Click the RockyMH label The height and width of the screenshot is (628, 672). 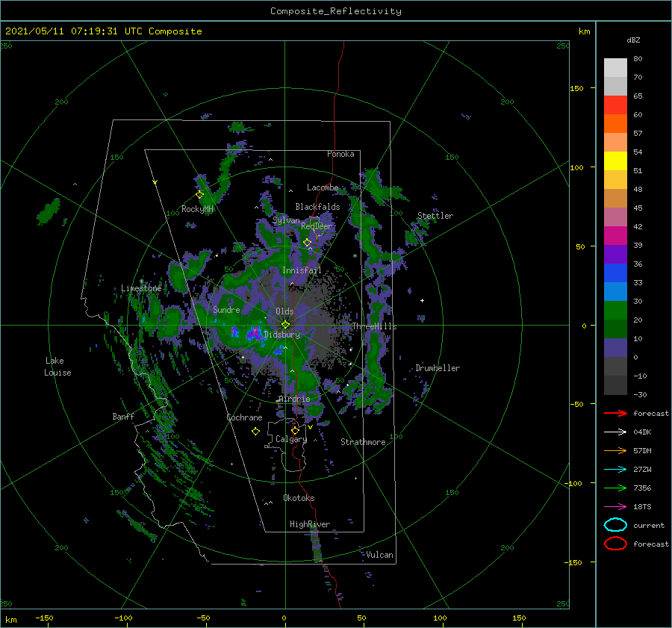click(197, 209)
